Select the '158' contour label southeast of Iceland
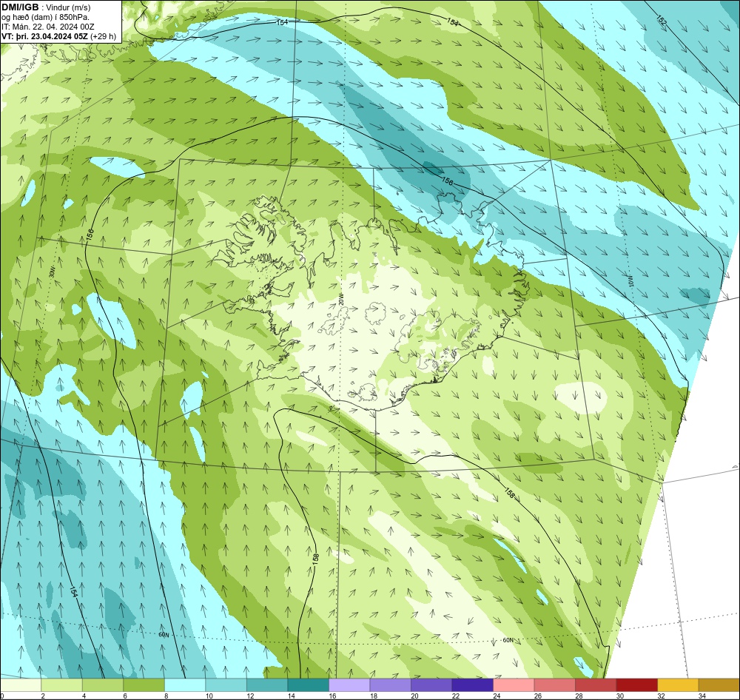 509,493
